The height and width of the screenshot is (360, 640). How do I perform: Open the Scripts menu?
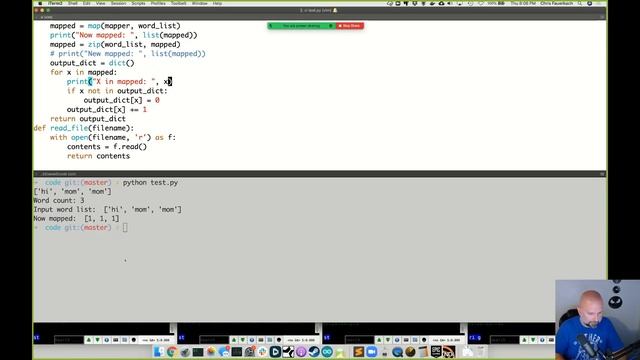tap(138, 3)
